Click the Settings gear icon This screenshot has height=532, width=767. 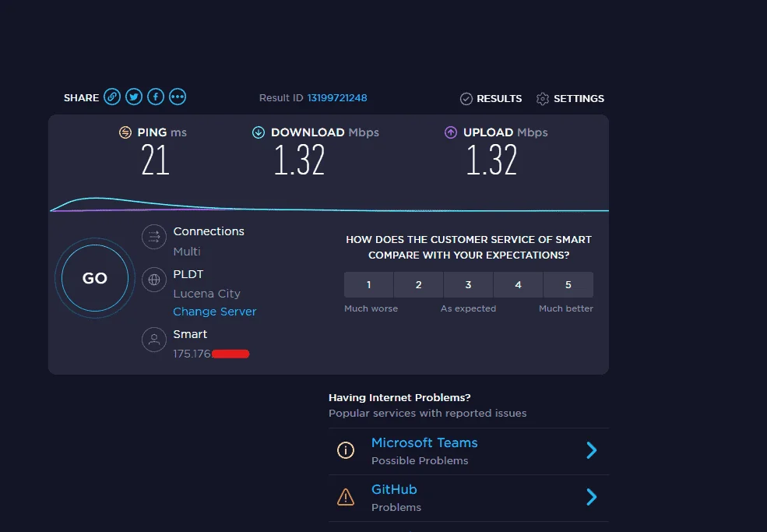tap(543, 99)
